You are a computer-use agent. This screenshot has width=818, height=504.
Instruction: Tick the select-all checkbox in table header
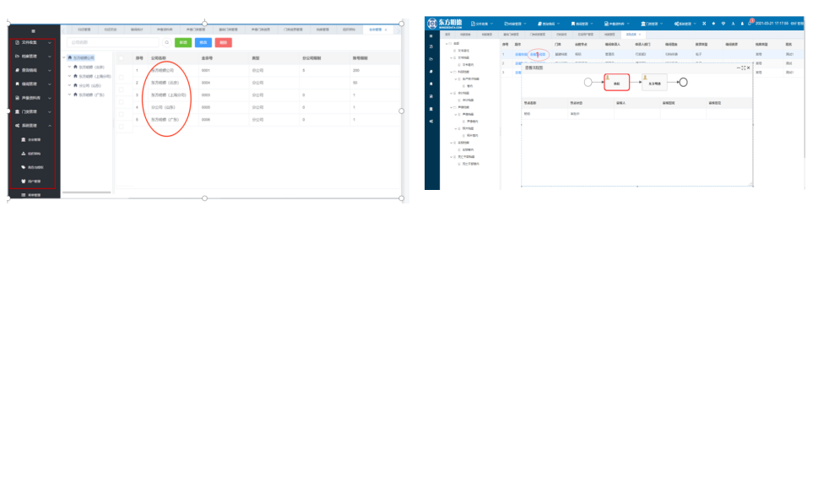(x=122, y=58)
